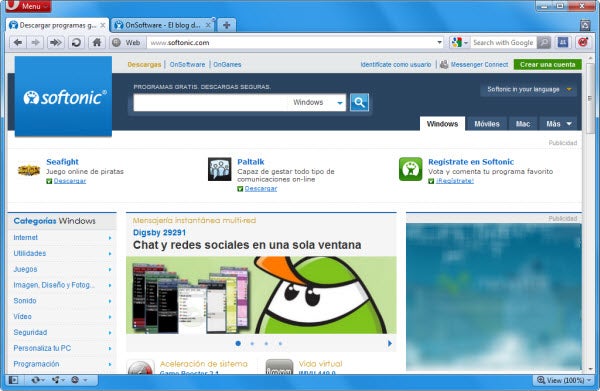This screenshot has height=391, width=600.
Task: Expand the Más dropdown tab
Action: pyautogui.click(x=559, y=124)
